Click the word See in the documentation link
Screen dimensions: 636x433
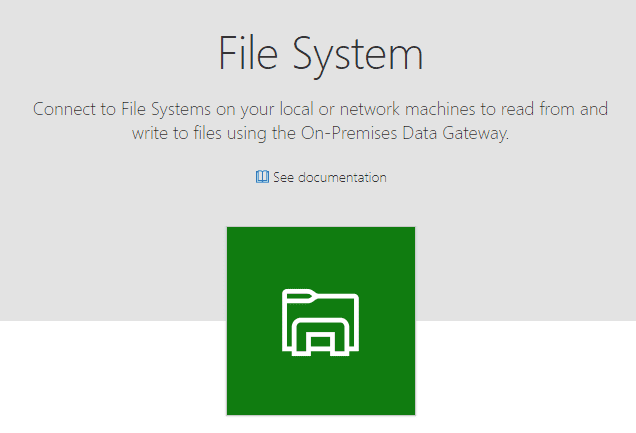[x=283, y=177]
